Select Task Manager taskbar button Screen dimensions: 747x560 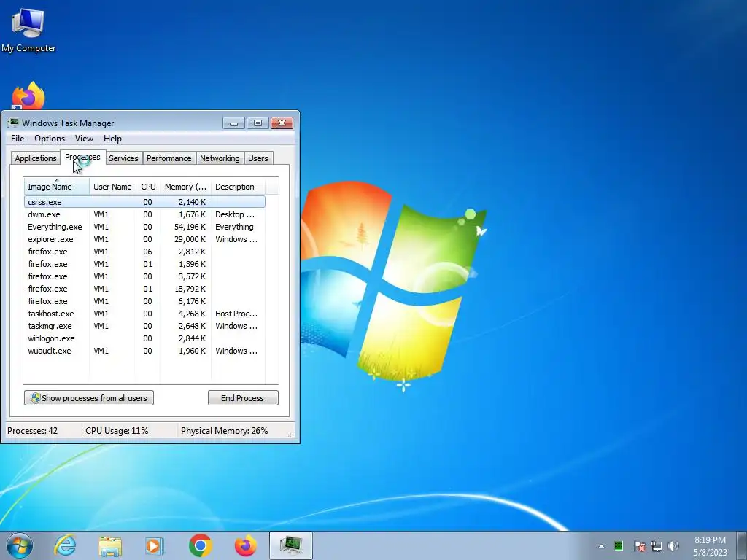pyautogui.click(x=290, y=545)
